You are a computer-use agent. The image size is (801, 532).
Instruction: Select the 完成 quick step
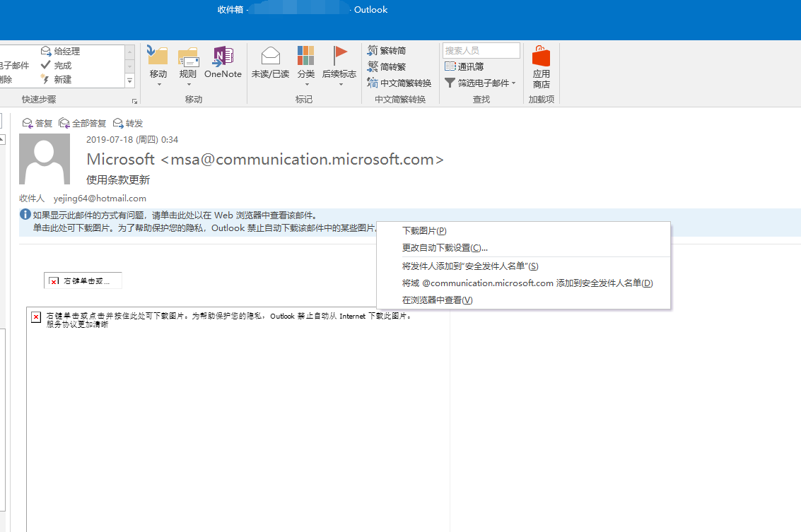coord(56,65)
